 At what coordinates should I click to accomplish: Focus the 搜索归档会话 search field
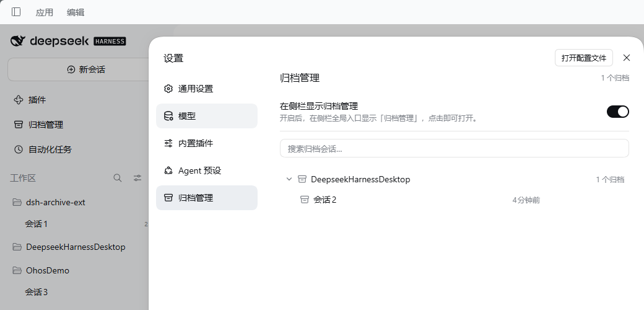[x=455, y=148]
